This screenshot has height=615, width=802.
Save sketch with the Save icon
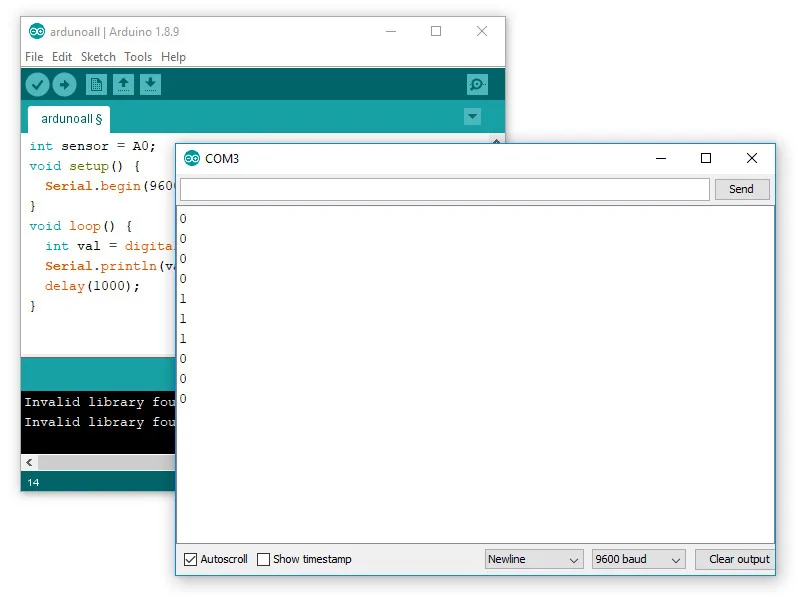[x=150, y=84]
